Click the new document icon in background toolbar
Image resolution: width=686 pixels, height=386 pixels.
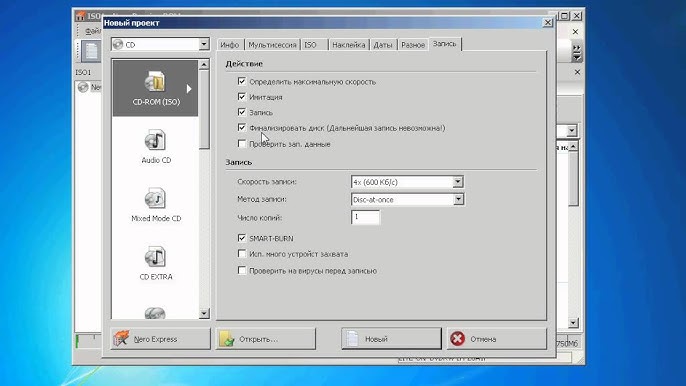91,52
